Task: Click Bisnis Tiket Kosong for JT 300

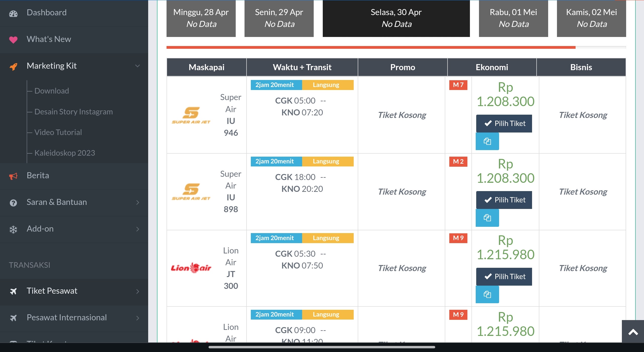Action: 583,268
